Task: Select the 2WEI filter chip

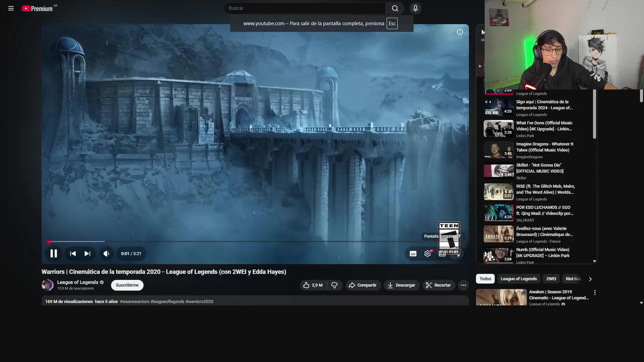Action: click(551, 279)
